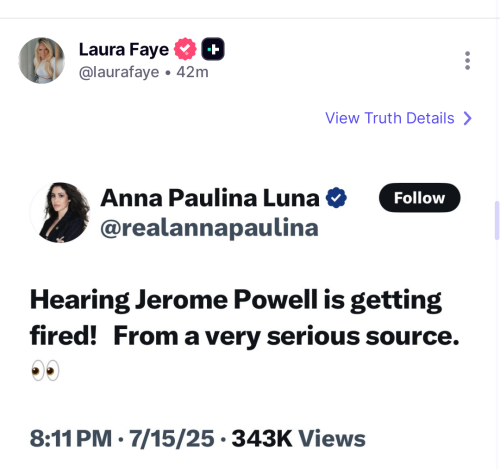Open the @laurafaye handle link

coord(119,72)
